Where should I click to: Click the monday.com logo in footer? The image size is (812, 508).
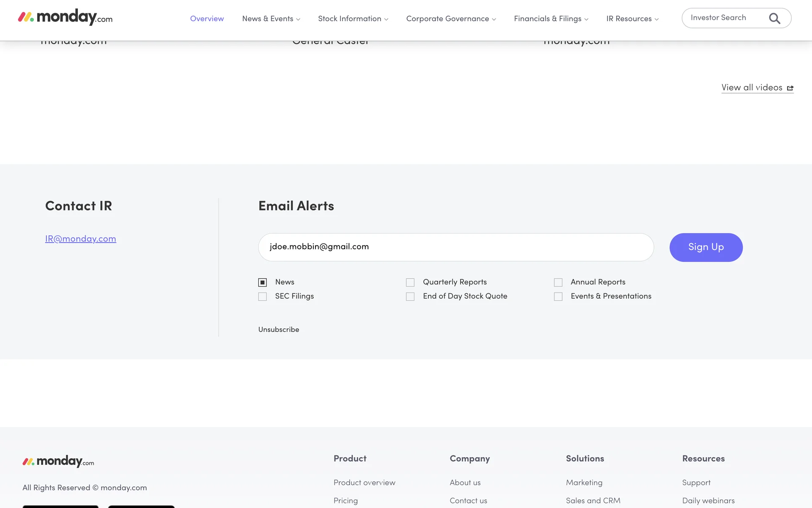coord(58,461)
